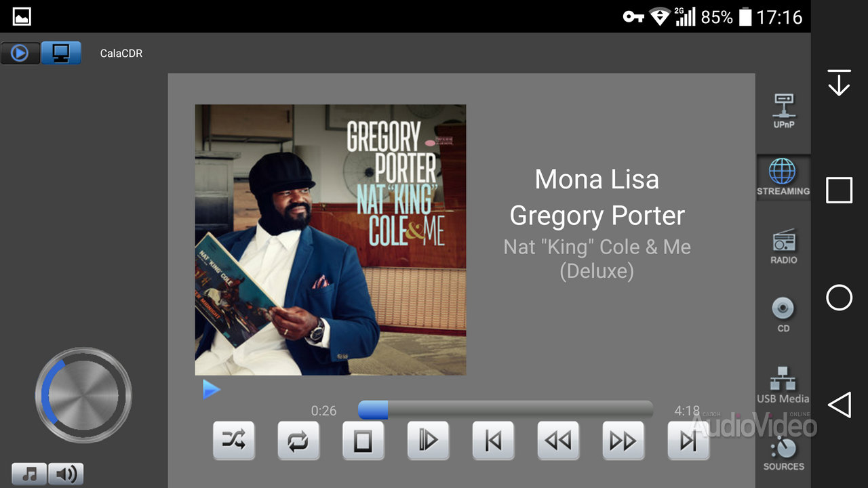Open the monitor device view tab
This screenshot has width=868, height=488.
point(61,53)
